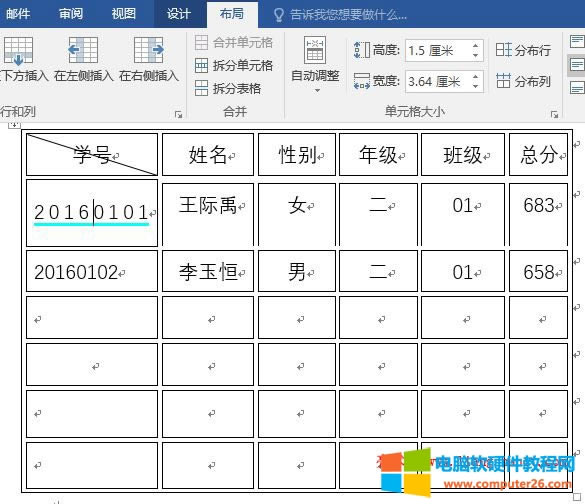Click grade cell 二 in 李玉恒 row
Viewport: 585px width, 504px height.
(378, 271)
